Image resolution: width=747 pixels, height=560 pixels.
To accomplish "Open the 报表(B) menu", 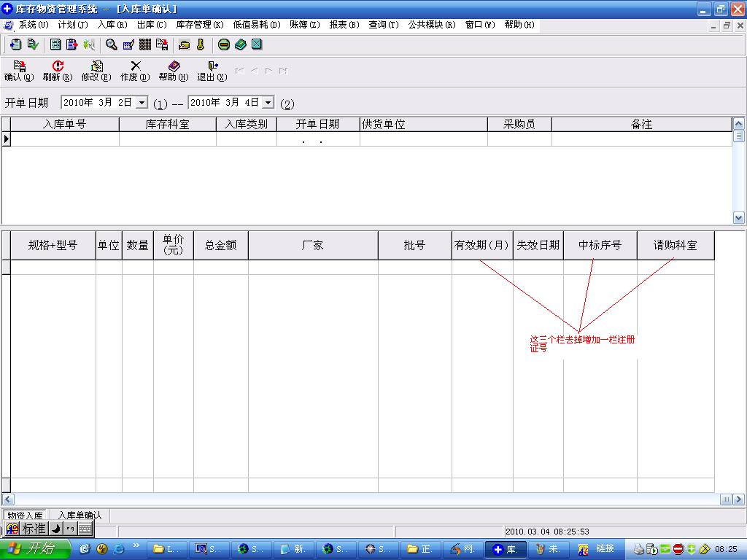I will tap(344, 25).
